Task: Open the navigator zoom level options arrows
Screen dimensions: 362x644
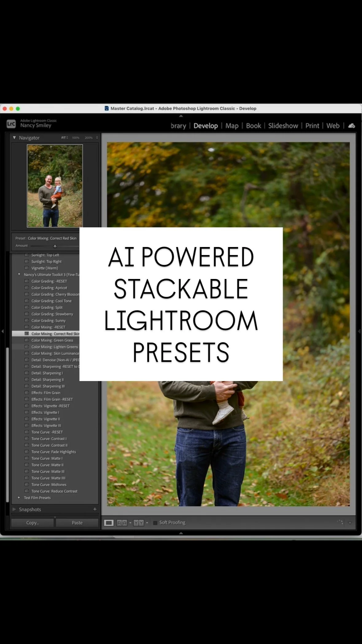Action: click(x=97, y=138)
